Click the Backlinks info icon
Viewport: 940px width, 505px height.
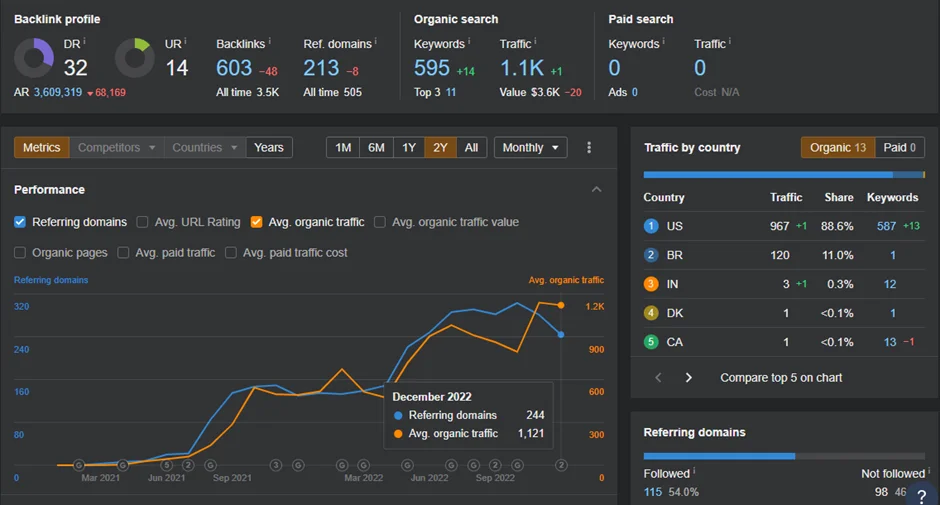[269, 41]
